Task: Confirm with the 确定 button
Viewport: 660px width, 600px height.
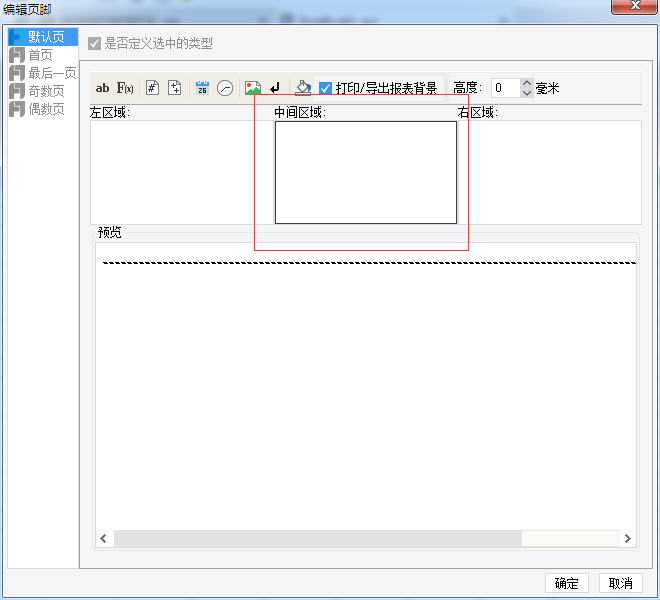Action: (567, 583)
